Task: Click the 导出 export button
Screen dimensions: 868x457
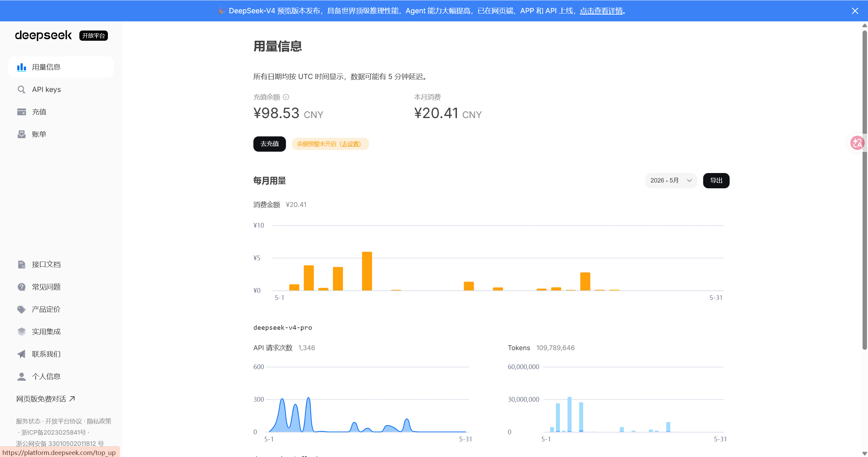Action: (716, 180)
